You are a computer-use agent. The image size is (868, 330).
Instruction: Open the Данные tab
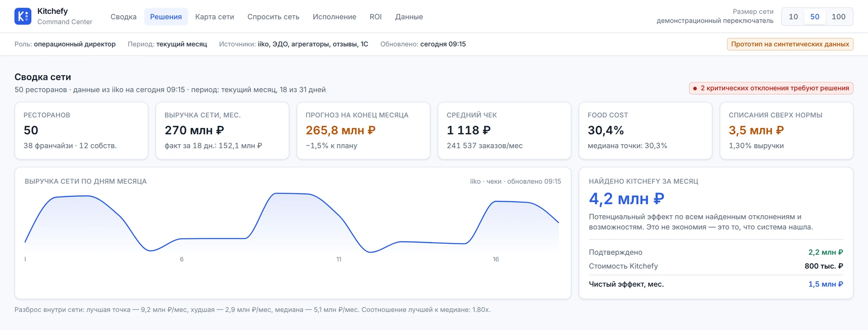409,17
